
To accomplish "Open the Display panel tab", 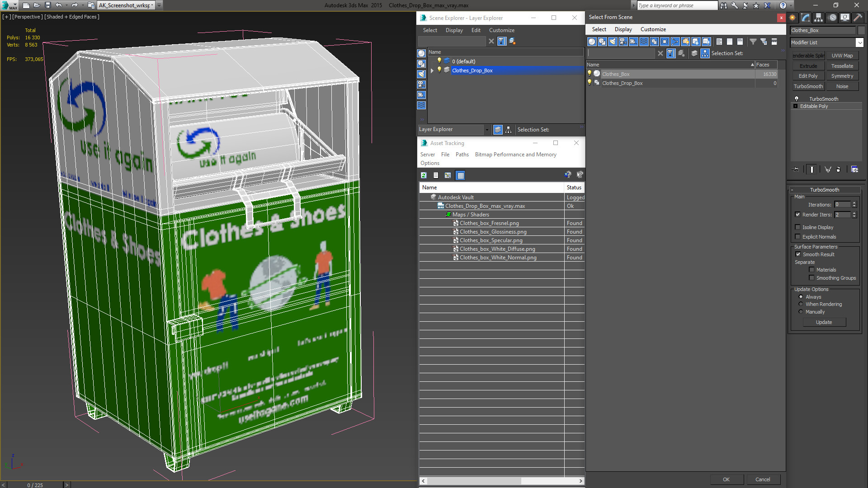I will (x=844, y=18).
